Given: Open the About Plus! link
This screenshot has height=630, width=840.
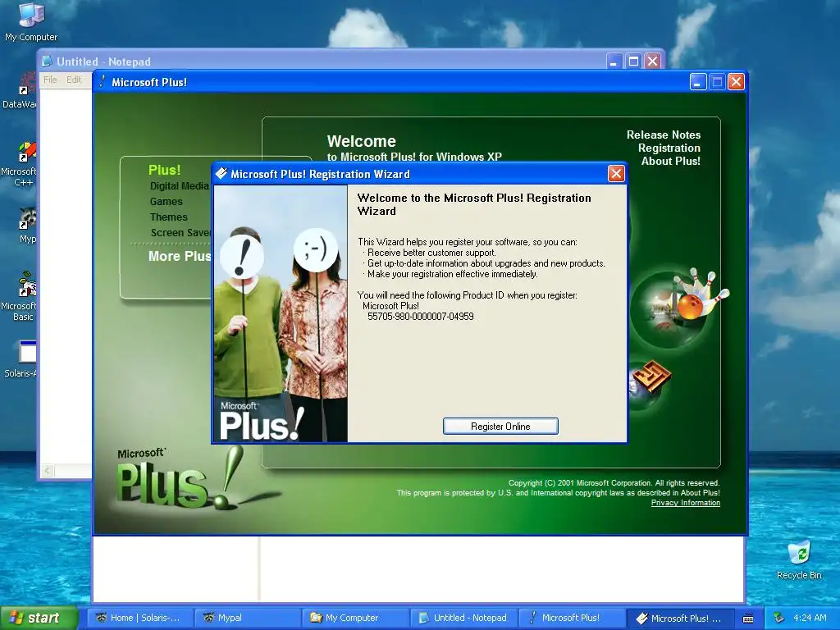Looking at the screenshot, I should (x=671, y=162).
